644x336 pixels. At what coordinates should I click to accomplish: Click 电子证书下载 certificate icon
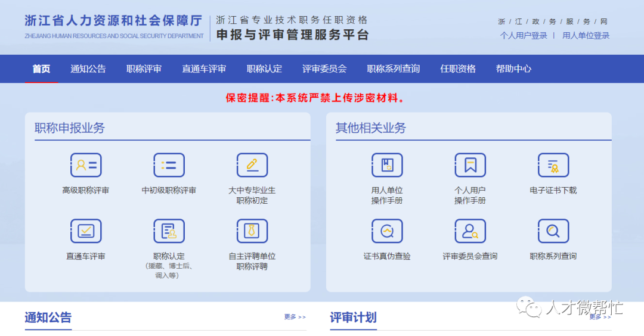[x=553, y=165]
